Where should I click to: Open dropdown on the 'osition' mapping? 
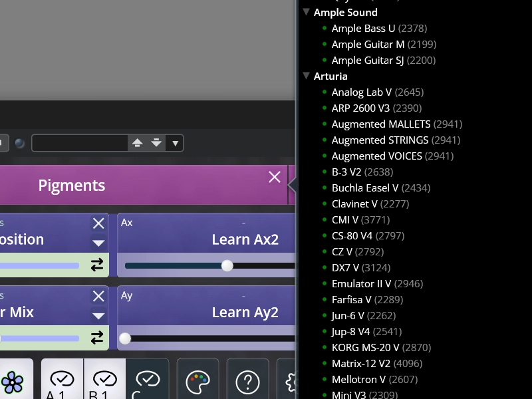[98, 243]
